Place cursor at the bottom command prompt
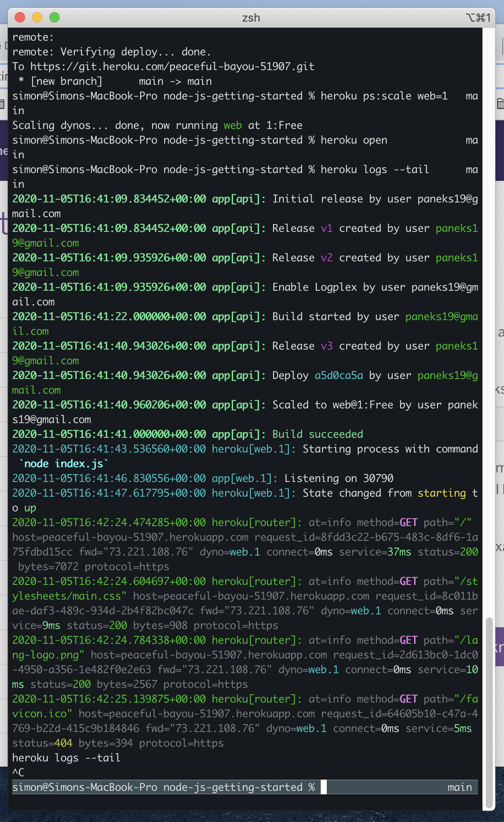This screenshot has height=822, width=504. 324,787
